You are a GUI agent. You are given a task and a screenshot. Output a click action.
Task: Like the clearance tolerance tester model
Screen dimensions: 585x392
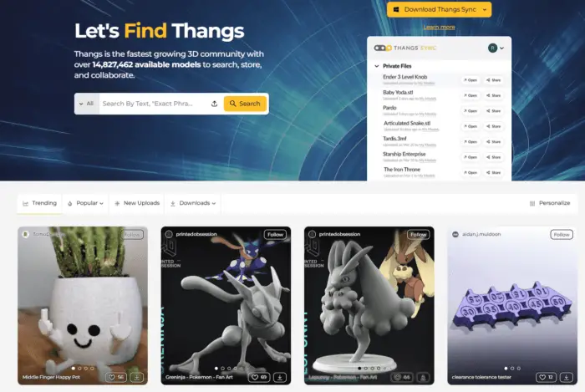pos(547,377)
